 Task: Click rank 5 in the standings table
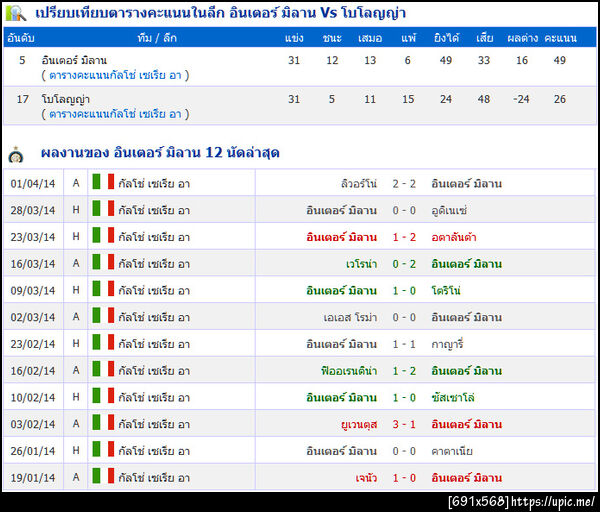click(x=22, y=60)
